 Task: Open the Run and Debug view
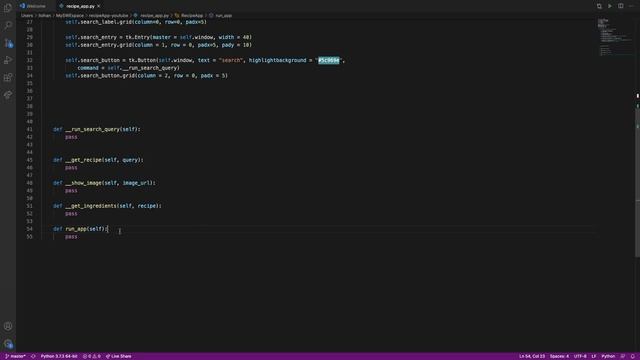[x=8, y=60]
